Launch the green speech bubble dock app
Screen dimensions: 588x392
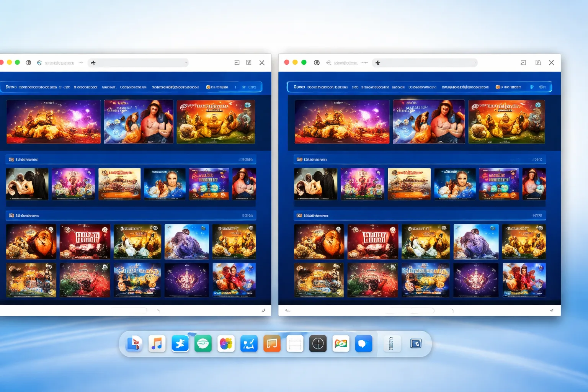pyautogui.click(x=203, y=344)
